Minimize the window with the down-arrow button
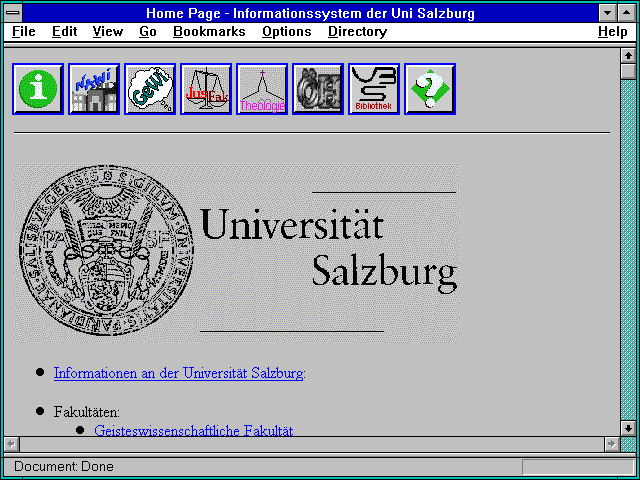Image resolution: width=640 pixels, height=480 pixels. pyautogui.click(x=607, y=13)
